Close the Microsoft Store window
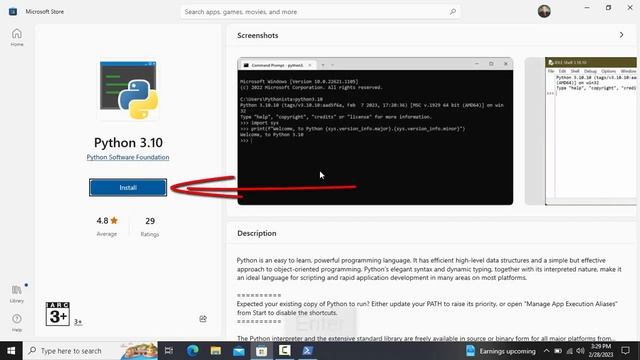640x360 pixels. (630, 8)
